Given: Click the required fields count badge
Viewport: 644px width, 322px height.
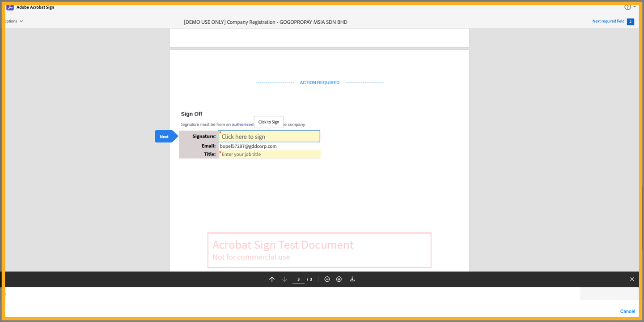Looking at the screenshot, I should pyautogui.click(x=631, y=21).
